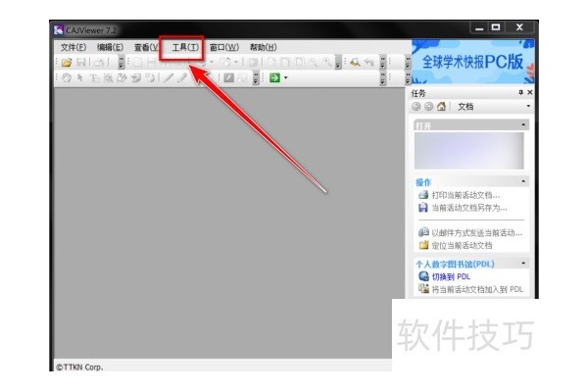Click the green arrow Go button
588x392 pixels.
[x=274, y=77]
